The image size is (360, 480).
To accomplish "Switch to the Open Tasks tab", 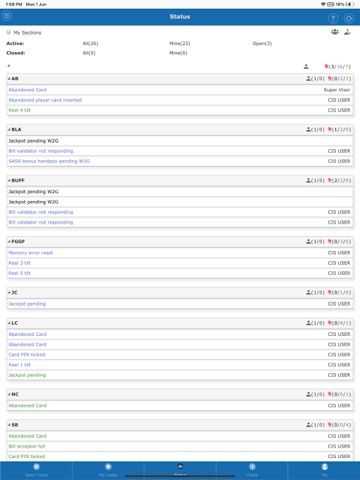I will pyautogui.click(x=36, y=470).
